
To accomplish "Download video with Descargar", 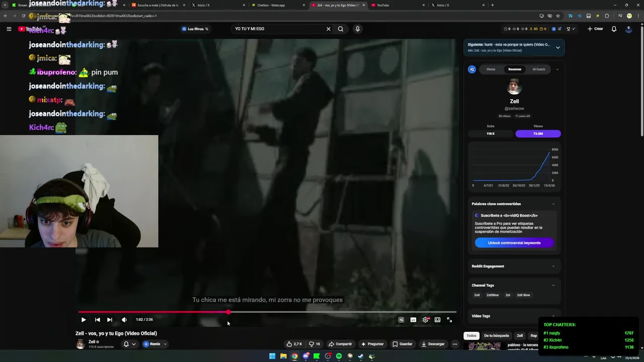I will tap(433, 344).
